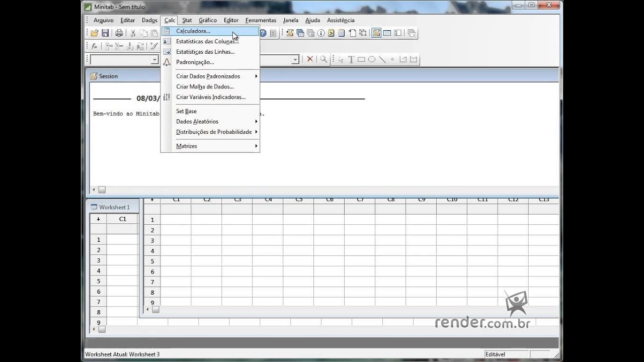Screen dimensions: 644x362
Task: Open the Arquivo menu
Action: coord(104,20)
